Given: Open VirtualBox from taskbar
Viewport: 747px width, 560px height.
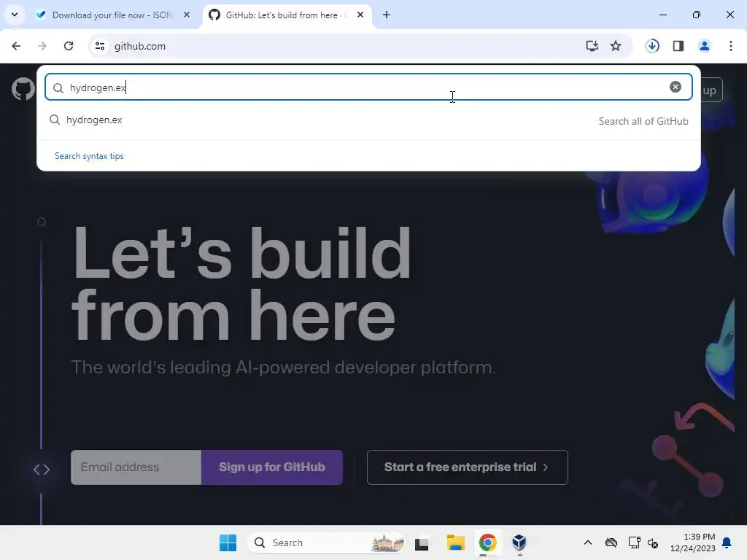Looking at the screenshot, I should click(x=519, y=542).
